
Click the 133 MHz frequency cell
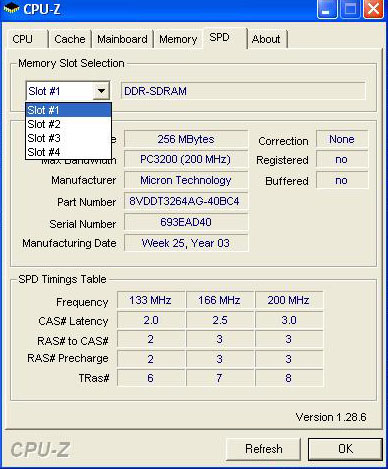pos(151,300)
